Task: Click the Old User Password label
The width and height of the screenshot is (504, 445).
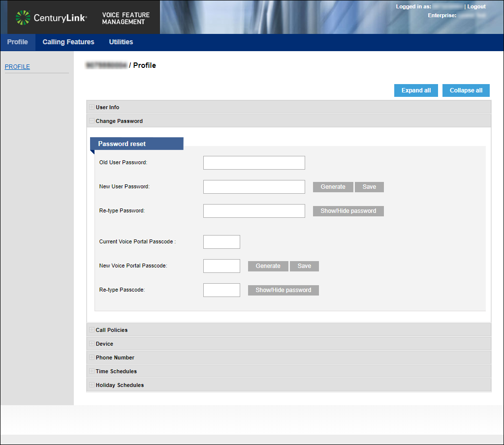Action: click(123, 162)
